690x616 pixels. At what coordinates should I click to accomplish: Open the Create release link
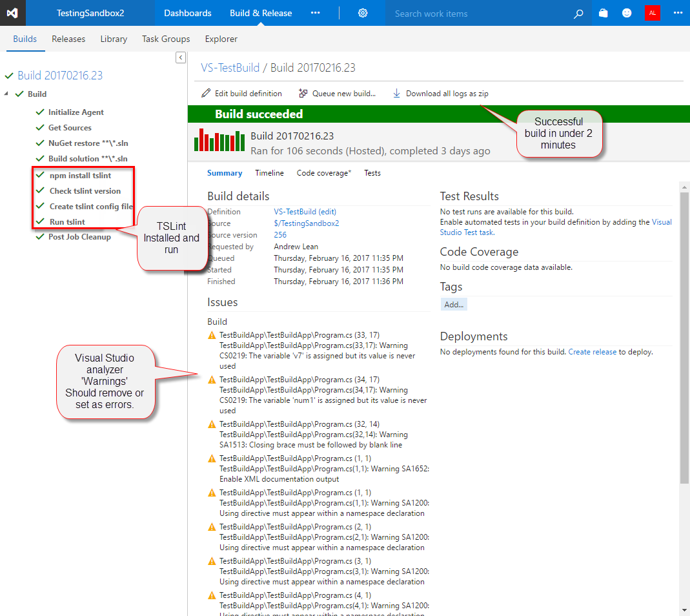click(592, 352)
